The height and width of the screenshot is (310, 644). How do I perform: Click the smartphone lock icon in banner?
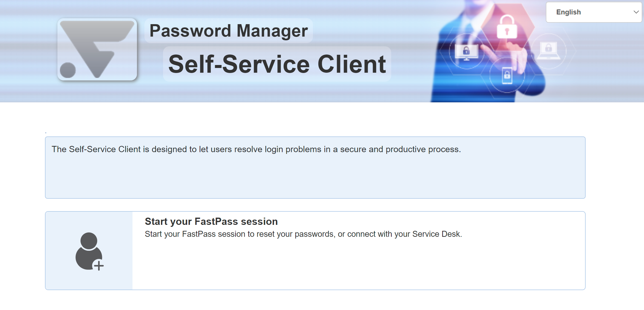[x=507, y=75]
